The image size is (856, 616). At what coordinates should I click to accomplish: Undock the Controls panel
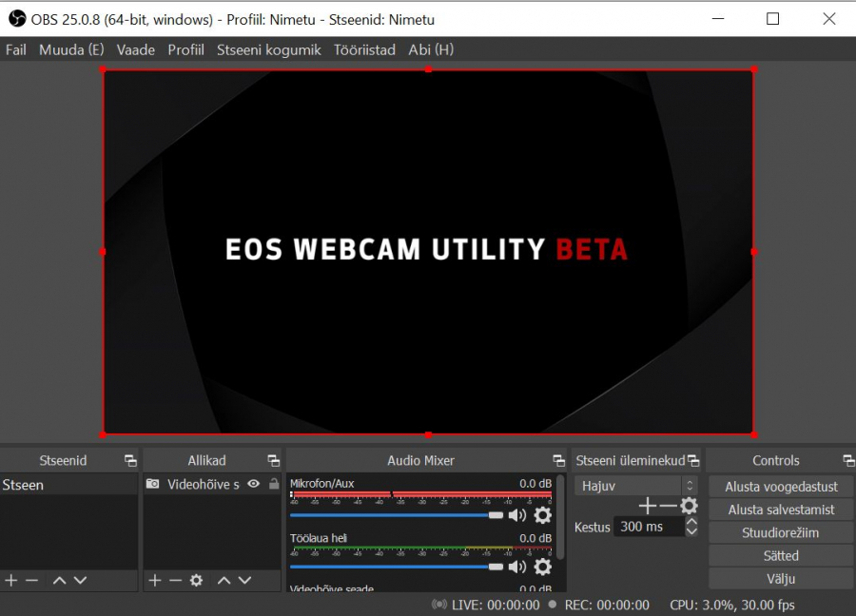[x=849, y=460]
